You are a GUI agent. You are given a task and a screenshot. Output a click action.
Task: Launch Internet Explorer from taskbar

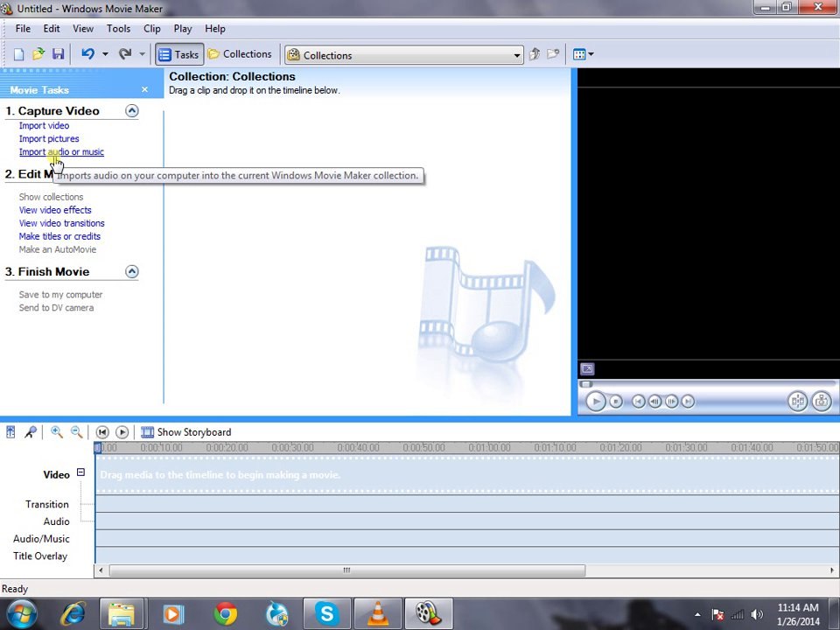(73, 614)
